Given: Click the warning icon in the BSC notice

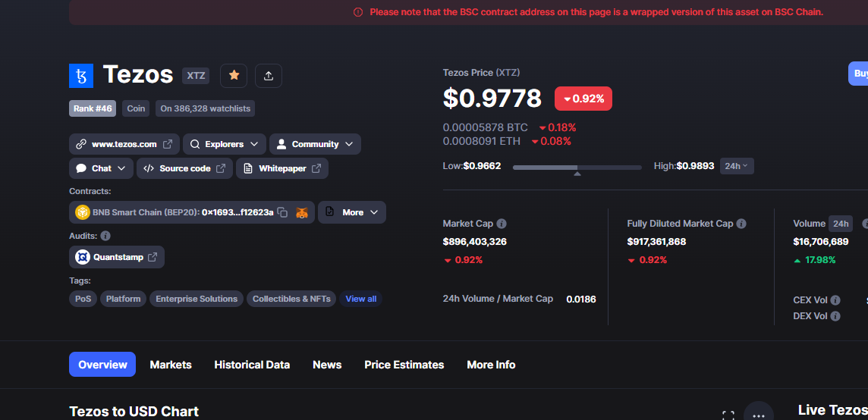Looking at the screenshot, I should coord(358,12).
